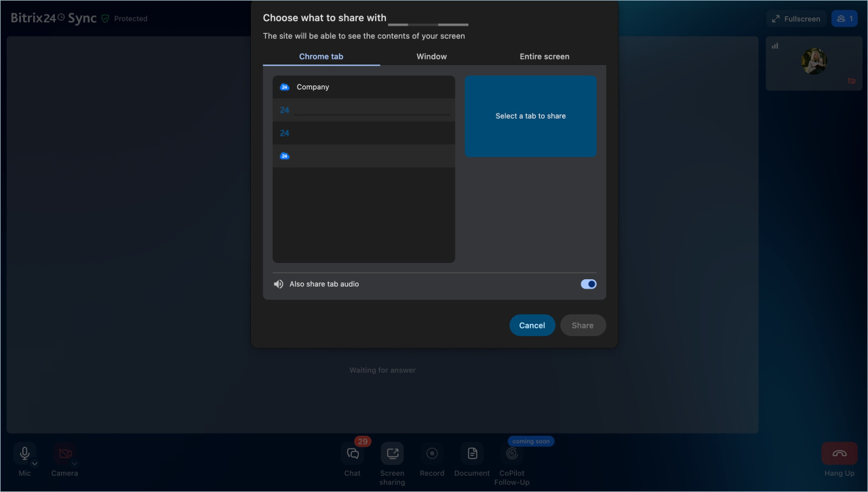This screenshot has height=492, width=868.
Task: Toggle the Mic microphone icon
Action: [x=24, y=453]
